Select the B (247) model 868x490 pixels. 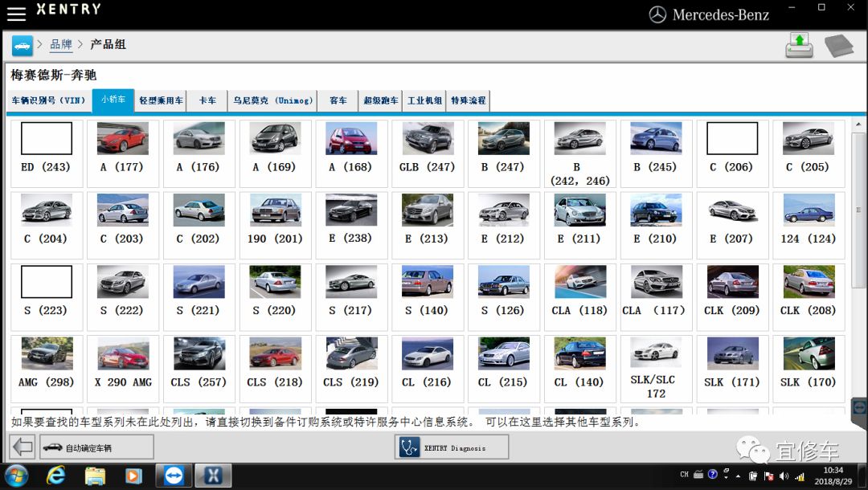coord(504,153)
